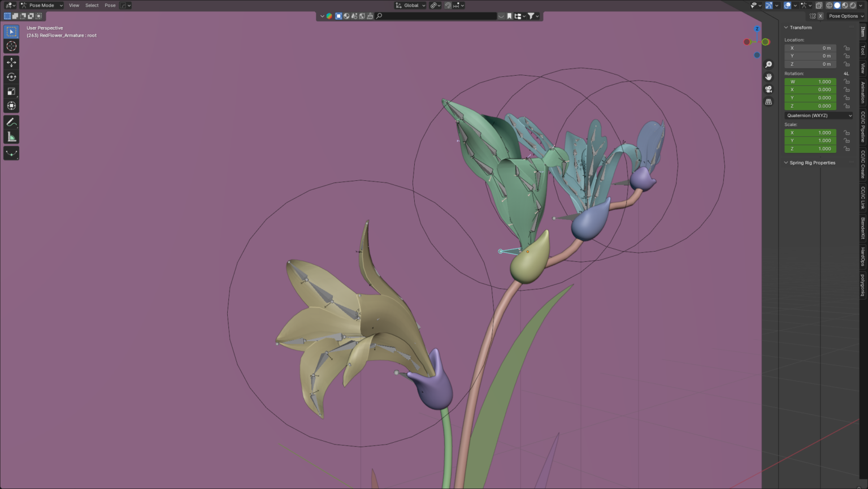Choose the 3D Cursor tool

tap(11, 46)
